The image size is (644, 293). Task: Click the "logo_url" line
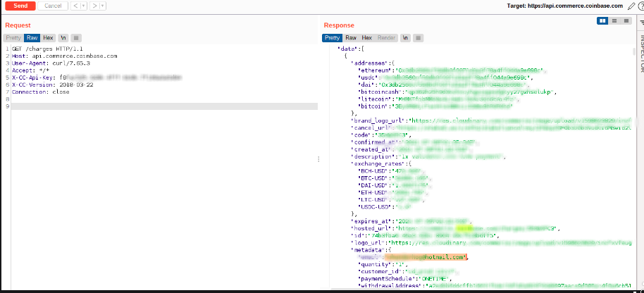click(x=491, y=243)
